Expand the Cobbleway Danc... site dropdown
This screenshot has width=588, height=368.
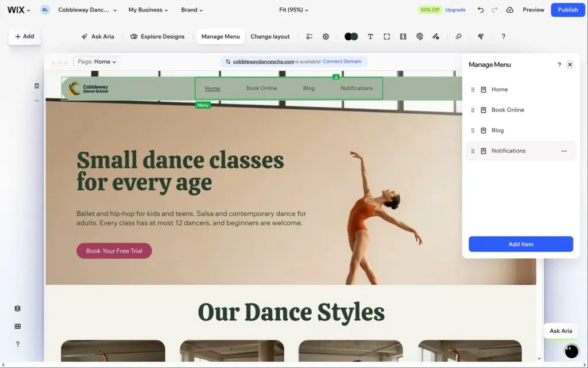click(87, 10)
